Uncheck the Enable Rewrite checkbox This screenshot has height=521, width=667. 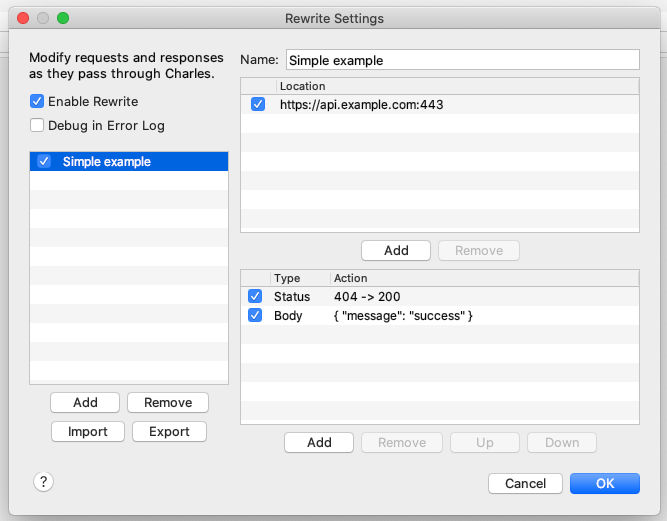pos(37,101)
